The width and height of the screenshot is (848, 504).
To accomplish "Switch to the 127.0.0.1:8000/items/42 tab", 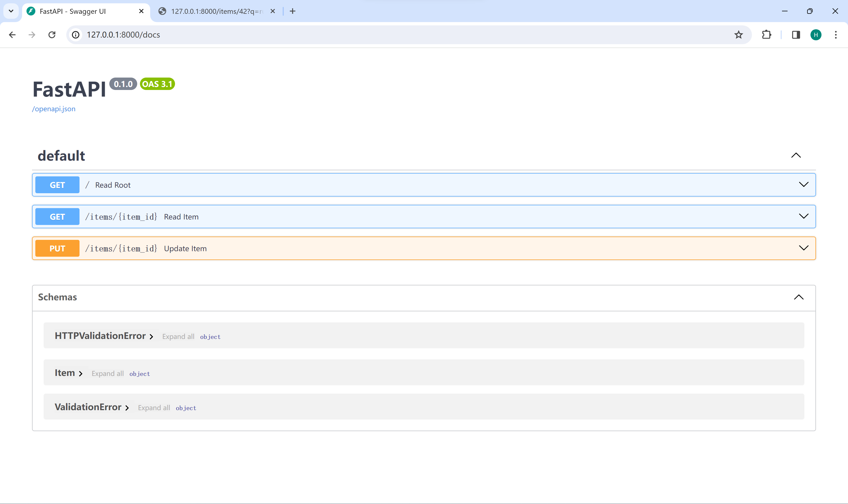I will tap(217, 11).
